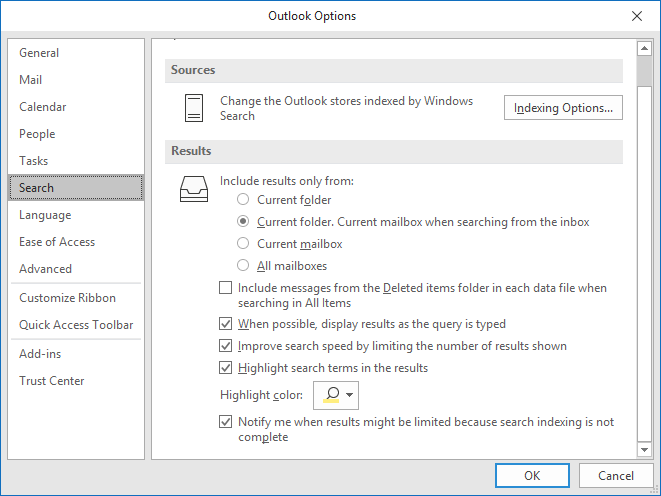Open the Trust Center category
Viewport: 661px width, 496px height.
(x=76, y=381)
